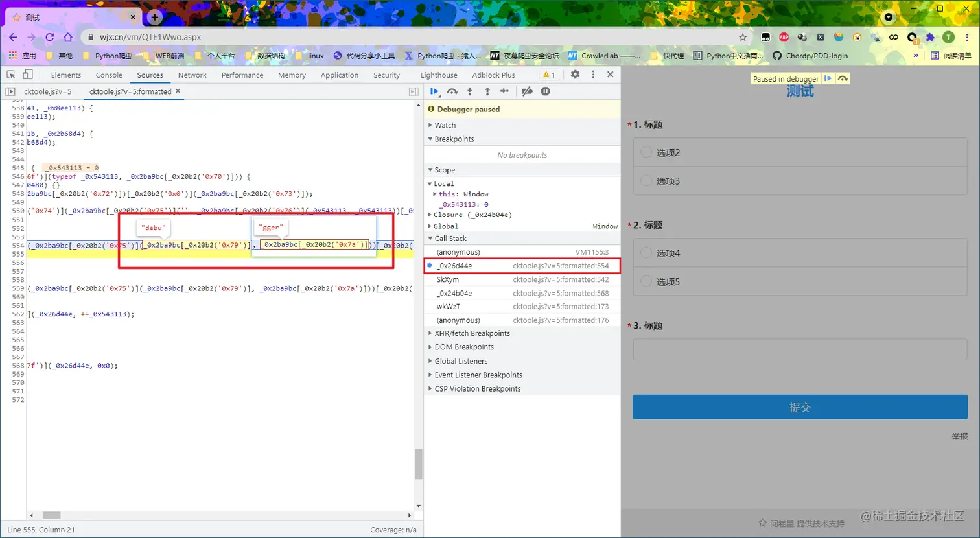
Task: Close the cktoole.js?v=5:formatted tab
Action: [x=178, y=91]
